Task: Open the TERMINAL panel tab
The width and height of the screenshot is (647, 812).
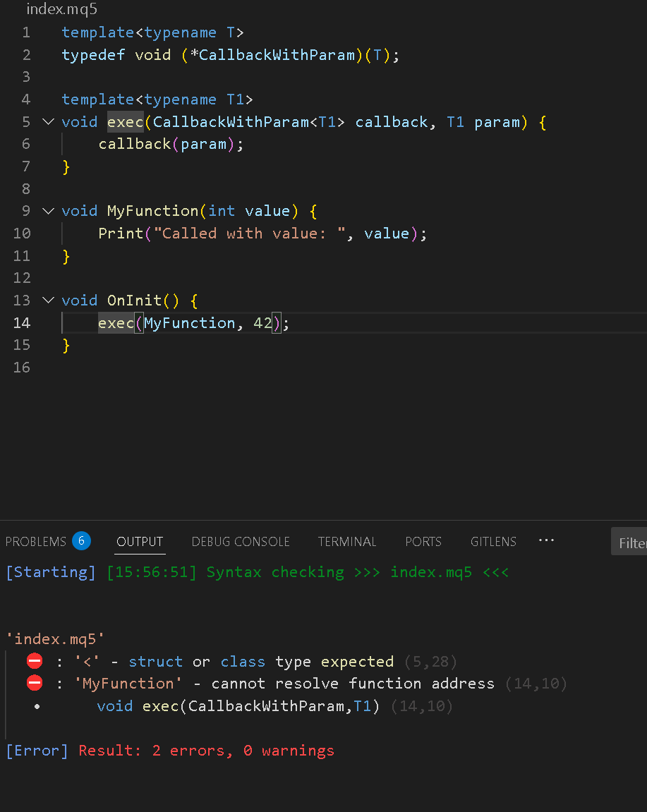Action: click(347, 542)
